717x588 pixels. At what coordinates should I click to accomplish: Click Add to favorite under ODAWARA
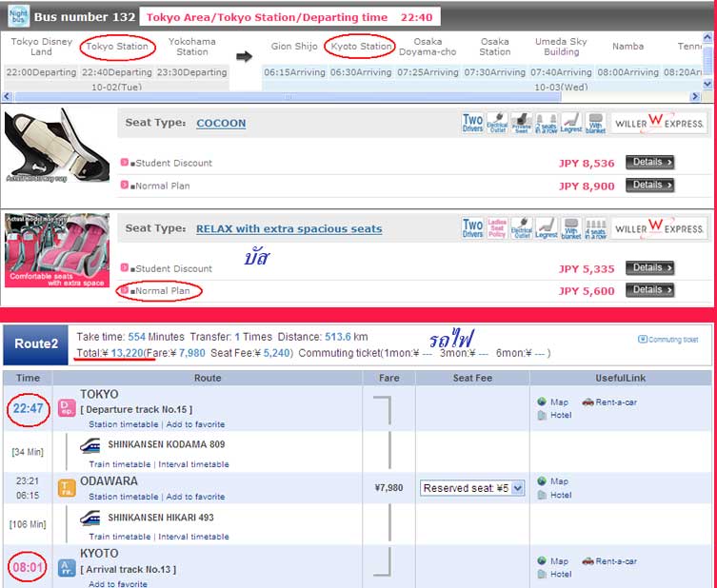[x=195, y=497]
